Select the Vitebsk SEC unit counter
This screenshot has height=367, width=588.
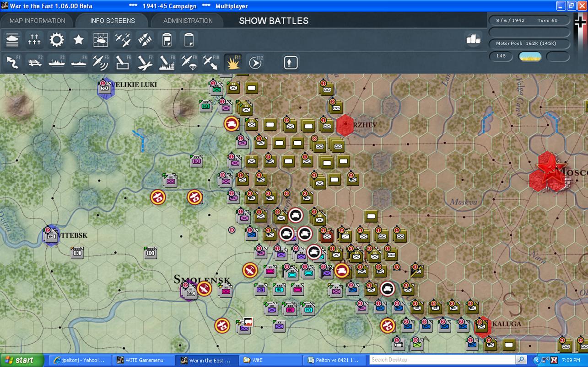(x=51, y=235)
